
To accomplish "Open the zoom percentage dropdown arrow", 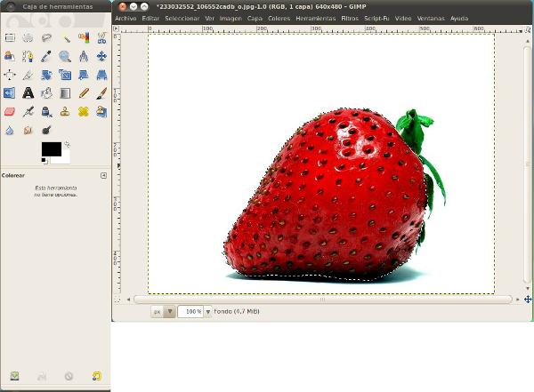I will point(208,312).
